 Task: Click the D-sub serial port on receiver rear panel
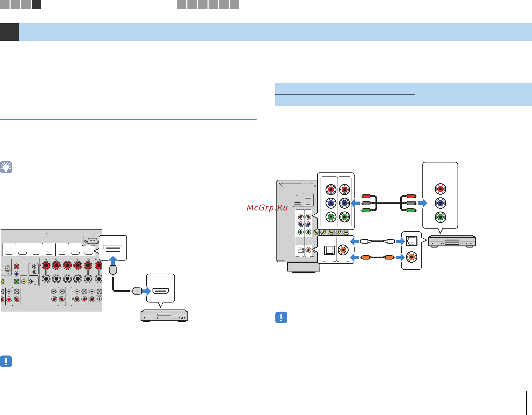pyautogui.click(x=92, y=241)
